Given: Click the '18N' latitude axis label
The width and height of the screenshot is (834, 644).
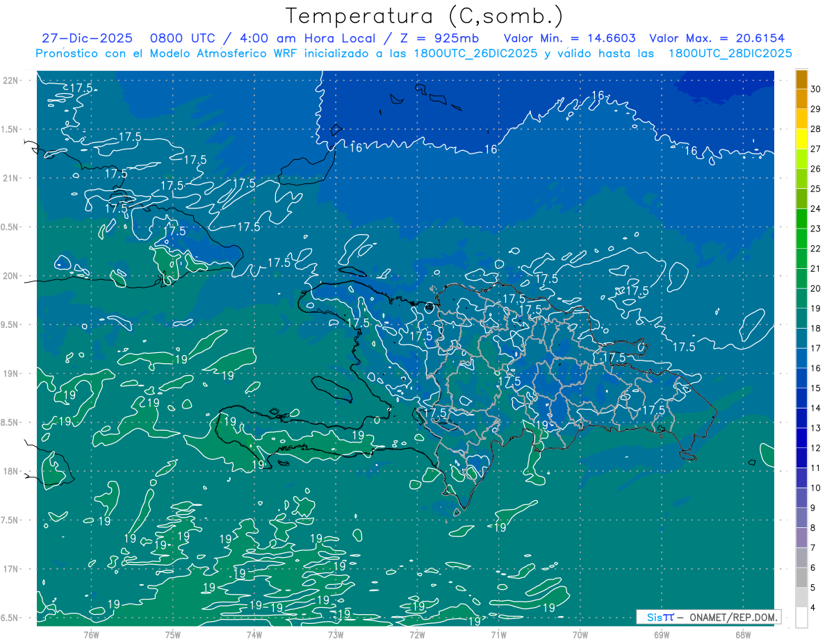Looking at the screenshot, I should (10, 471).
